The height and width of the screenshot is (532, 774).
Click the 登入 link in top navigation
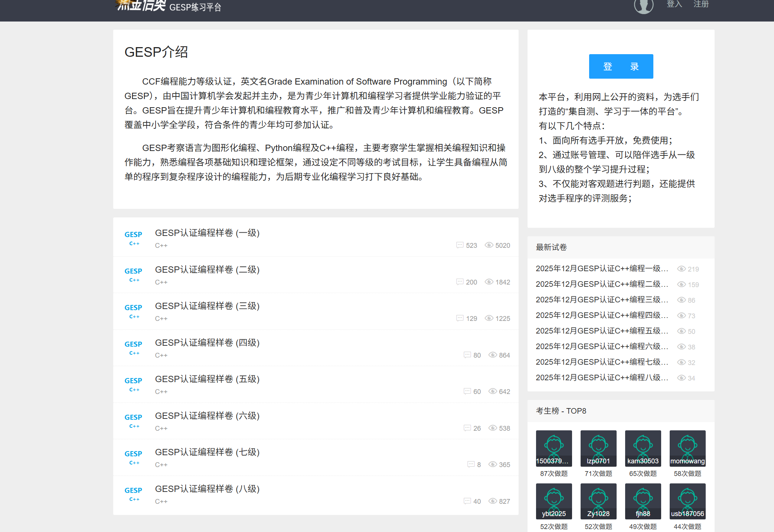(x=674, y=4)
